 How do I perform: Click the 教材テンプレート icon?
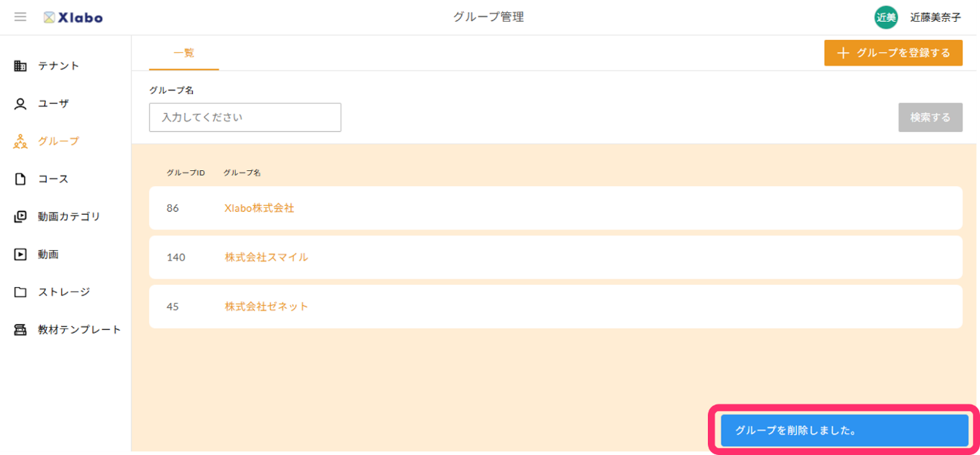20,330
